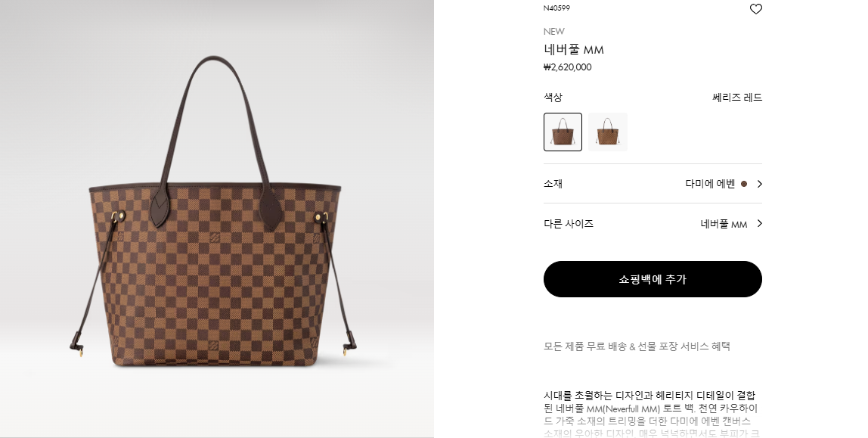Screen dimensions: 868x438
Task: Click the 네버풀 MM product title heading
Action: (x=573, y=49)
